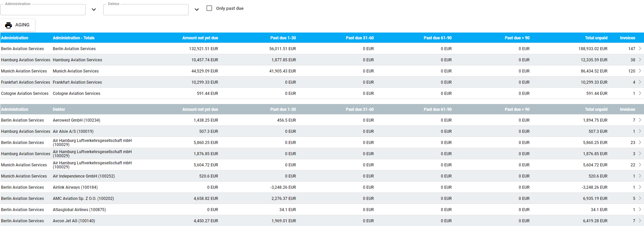The image size is (644, 226).
Task: Select Berlin invoice count 147
Action: (632, 49)
